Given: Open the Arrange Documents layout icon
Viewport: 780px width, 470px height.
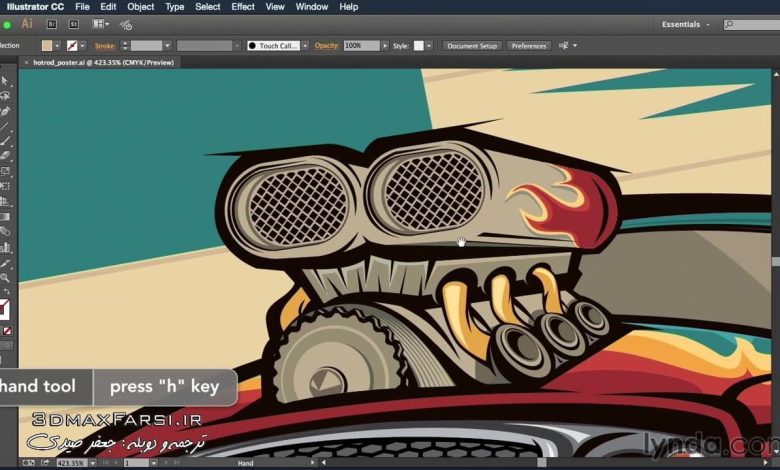Looking at the screenshot, I should 100,24.
